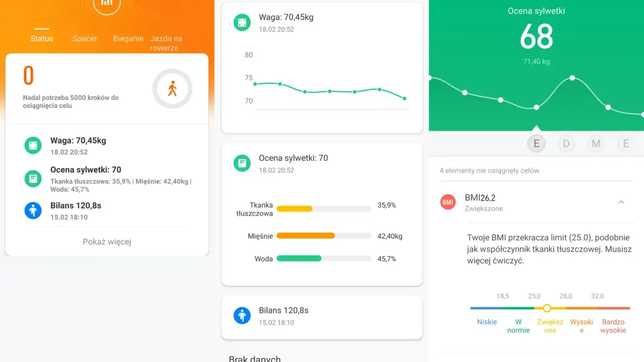Select the highlighted E period circle
Viewport: 644px width, 362px height.
tap(536, 144)
